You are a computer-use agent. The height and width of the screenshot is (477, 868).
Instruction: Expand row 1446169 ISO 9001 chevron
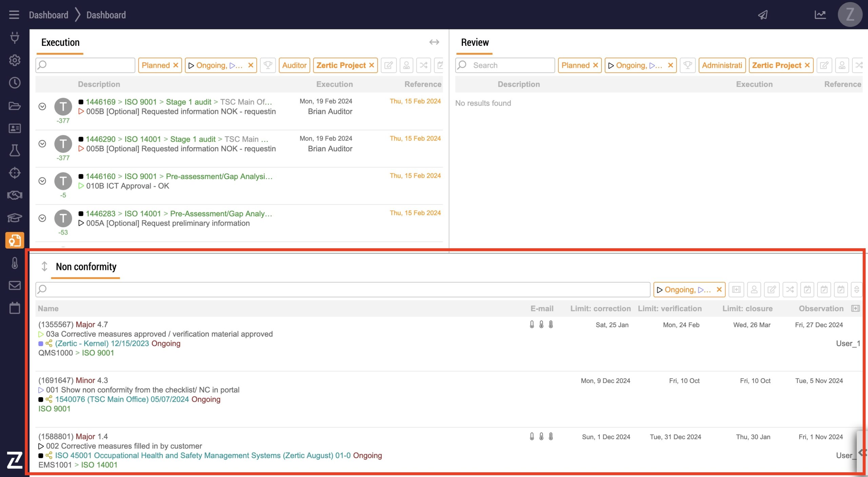(x=42, y=107)
